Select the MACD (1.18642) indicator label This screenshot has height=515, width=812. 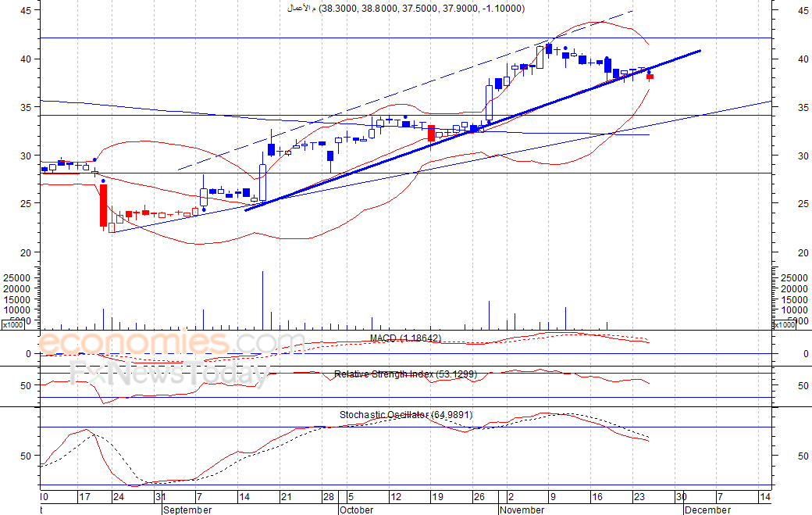405,338
